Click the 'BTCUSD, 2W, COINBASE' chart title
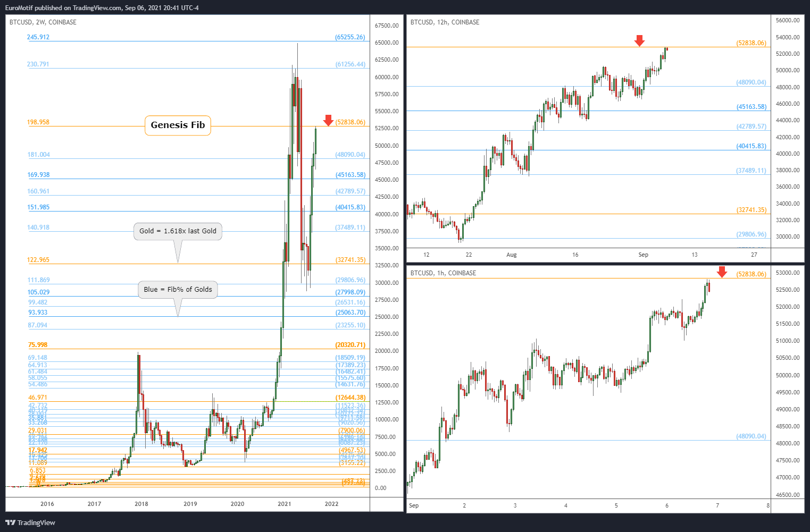810x532 pixels. click(x=43, y=22)
